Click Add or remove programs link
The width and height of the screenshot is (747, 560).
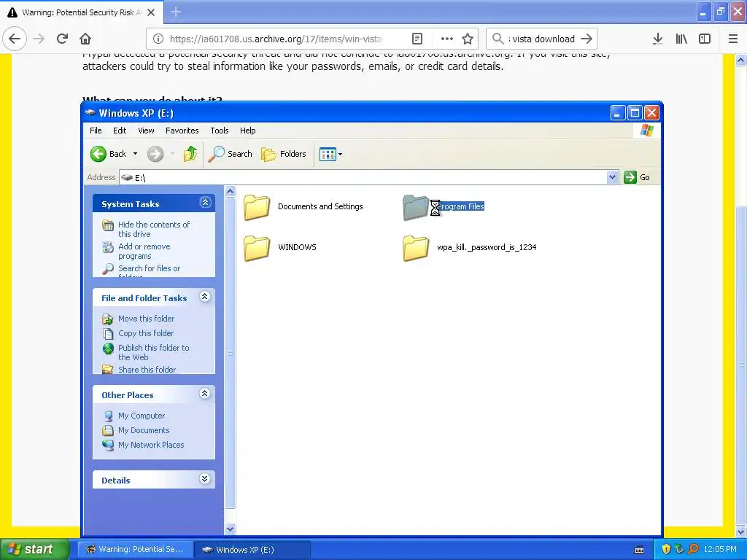[144, 251]
